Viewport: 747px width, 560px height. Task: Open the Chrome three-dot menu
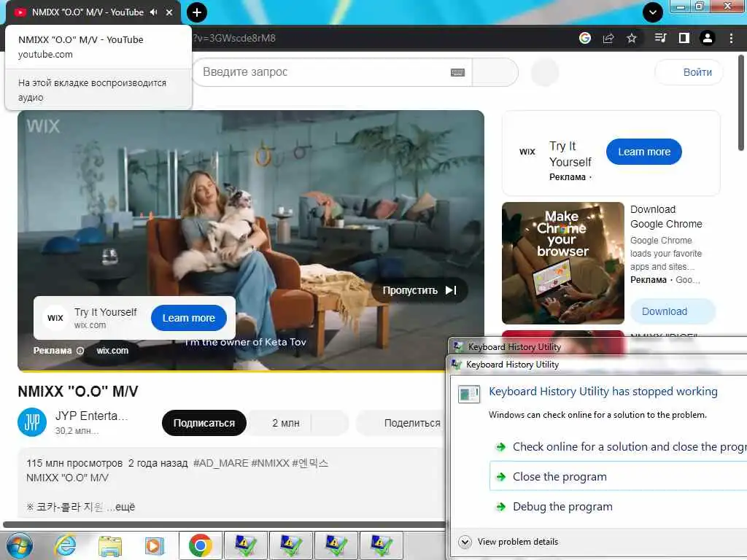pos(731,38)
